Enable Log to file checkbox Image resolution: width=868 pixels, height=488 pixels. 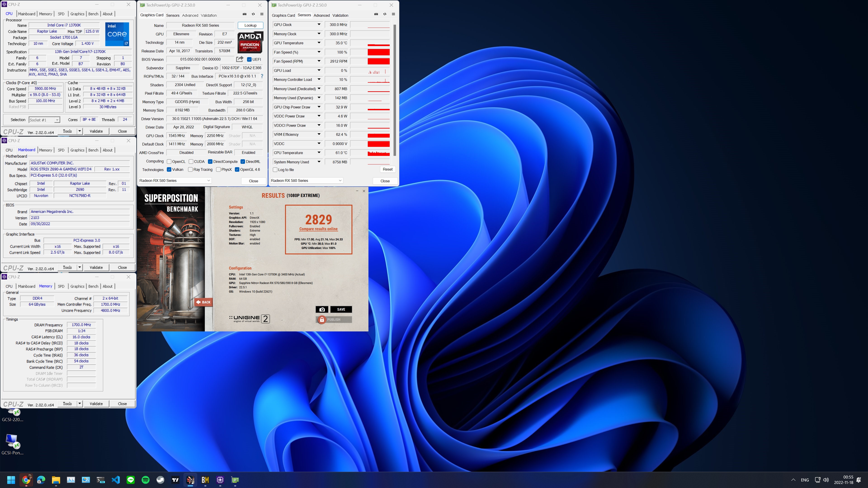pos(275,170)
